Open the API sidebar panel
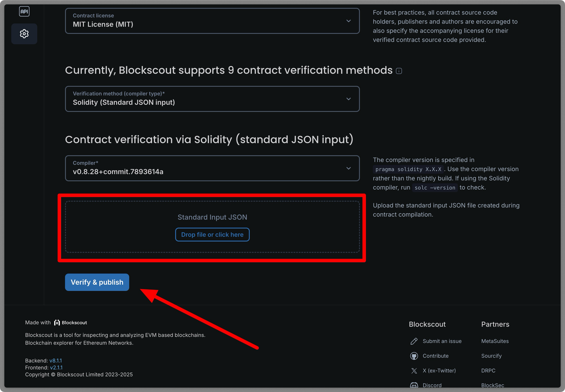Screen dimensions: 565x392 click(x=24, y=11)
